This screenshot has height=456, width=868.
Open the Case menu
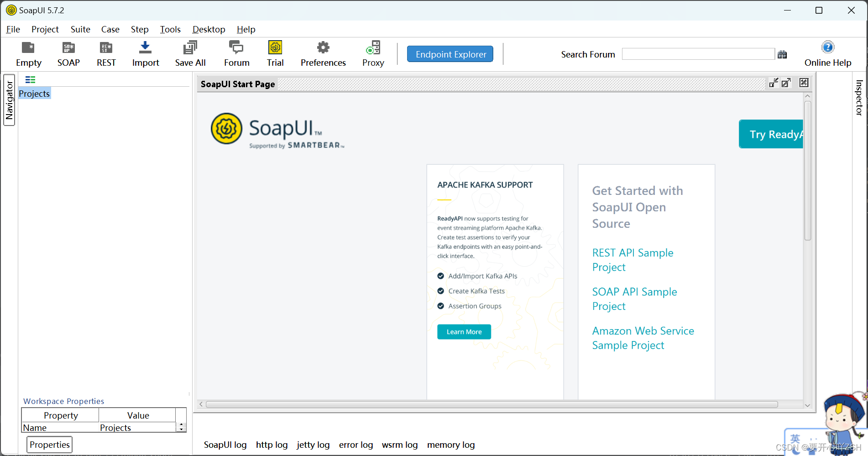(x=110, y=29)
